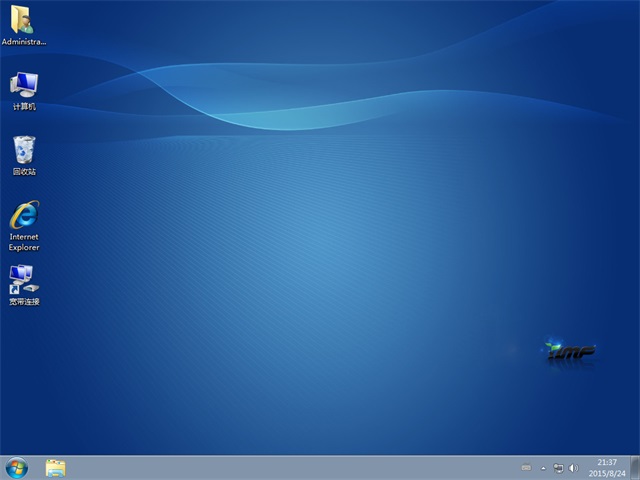Select the 宽带连接 broadband connection shortcut icon

coord(22,278)
